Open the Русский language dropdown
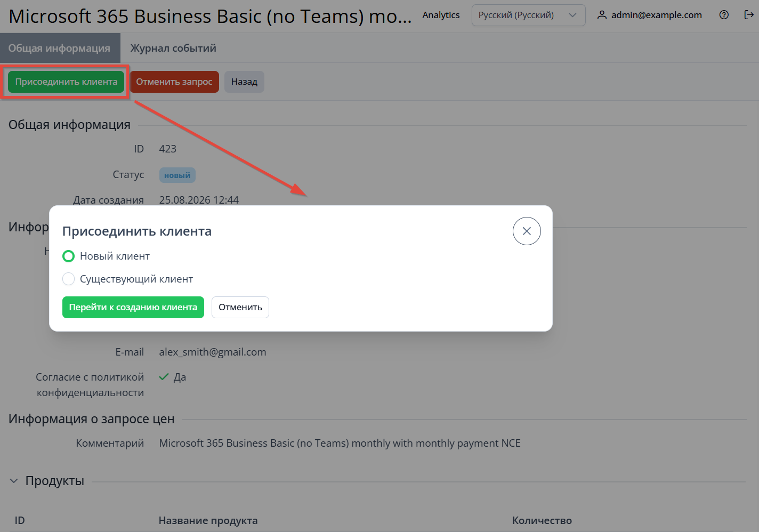 528,15
